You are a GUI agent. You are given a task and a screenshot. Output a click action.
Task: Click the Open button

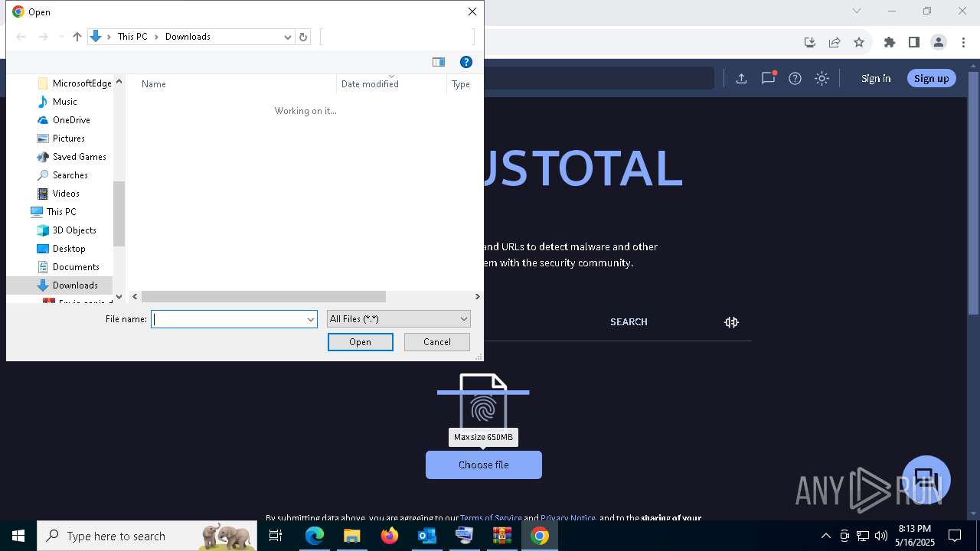coord(361,342)
